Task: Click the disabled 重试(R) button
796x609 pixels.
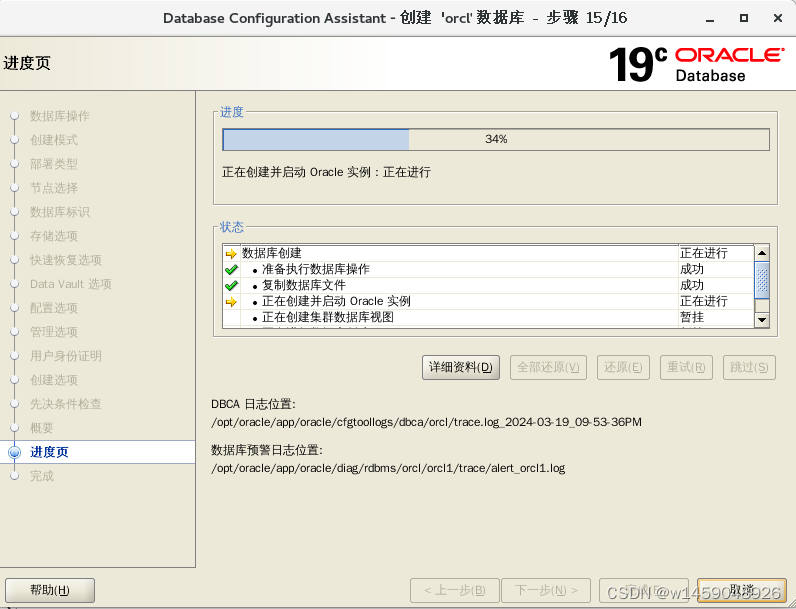Action: coord(686,367)
